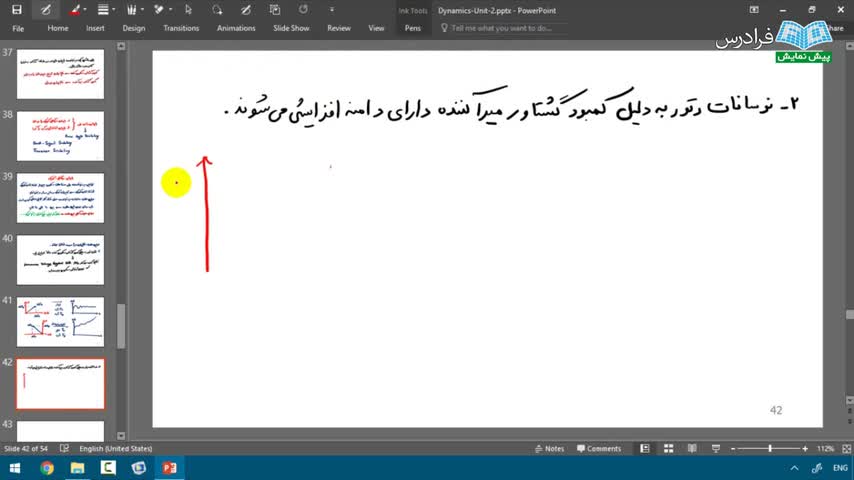Switch to PowerPoint taskbar icon
This screenshot has width=854, height=480.
coord(169,468)
